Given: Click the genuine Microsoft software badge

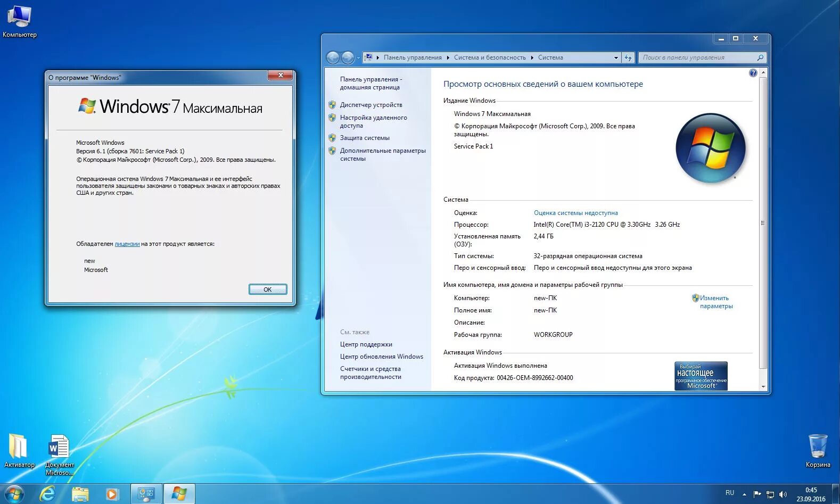Looking at the screenshot, I should pyautogui.click(x=701, y=376).
